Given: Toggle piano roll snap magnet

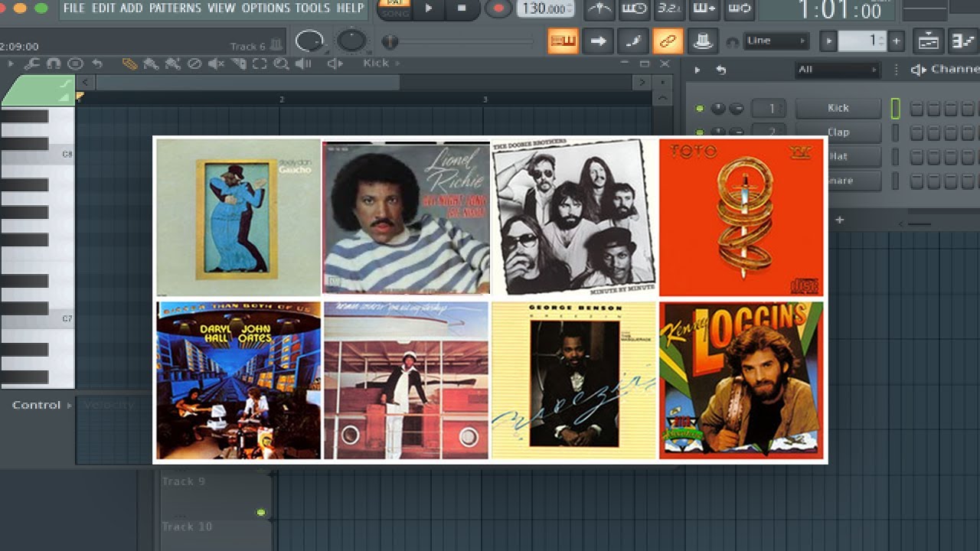Looking at the screenshot, I should point(53,64).
